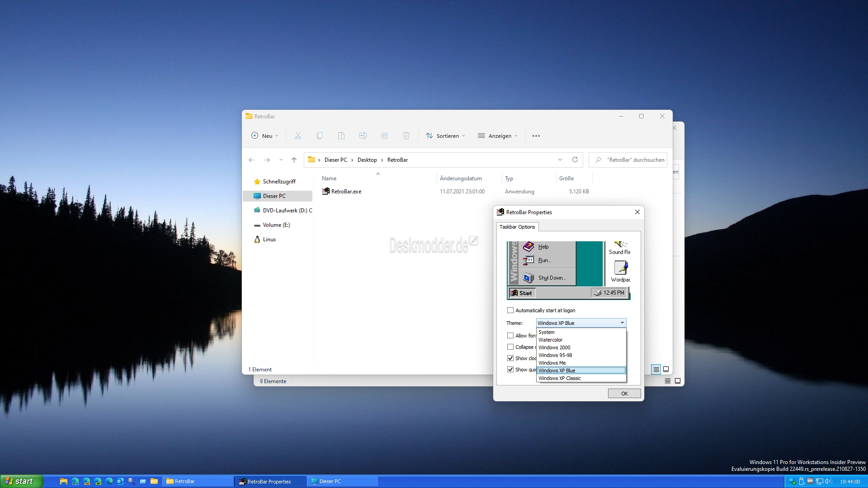Open File Explorer from quick launch
Screen dimensions: 868x488
tap(64, 481)
